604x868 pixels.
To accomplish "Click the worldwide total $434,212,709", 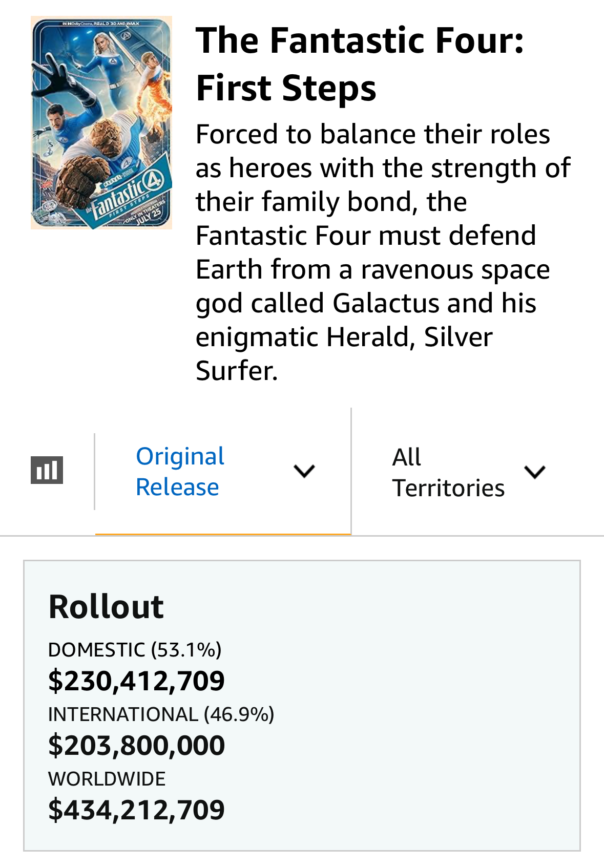I will point(136,810).
